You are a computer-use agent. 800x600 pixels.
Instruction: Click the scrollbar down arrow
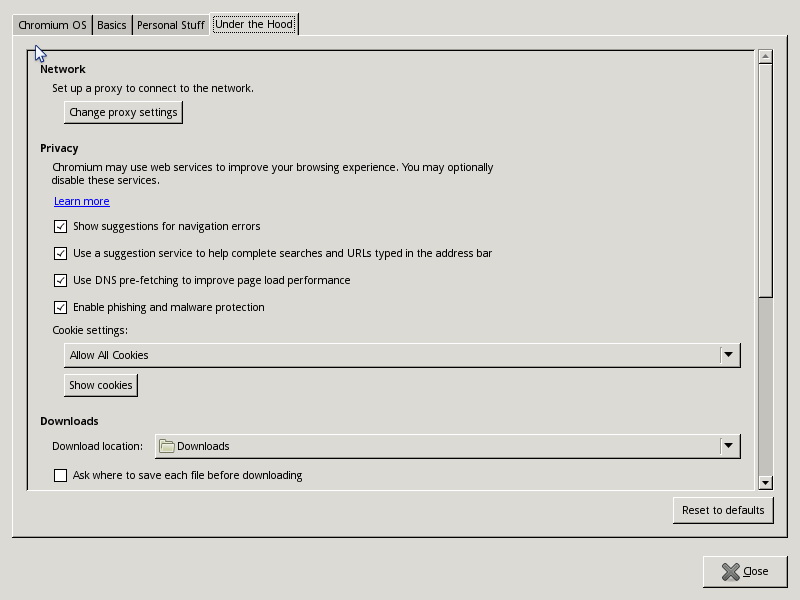point(765,483)
